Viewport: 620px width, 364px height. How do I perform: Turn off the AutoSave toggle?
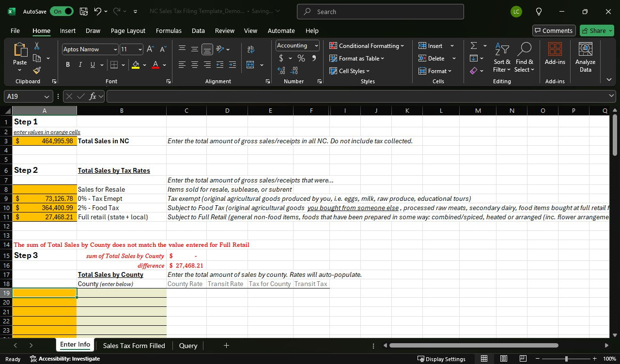pos(62,12)
